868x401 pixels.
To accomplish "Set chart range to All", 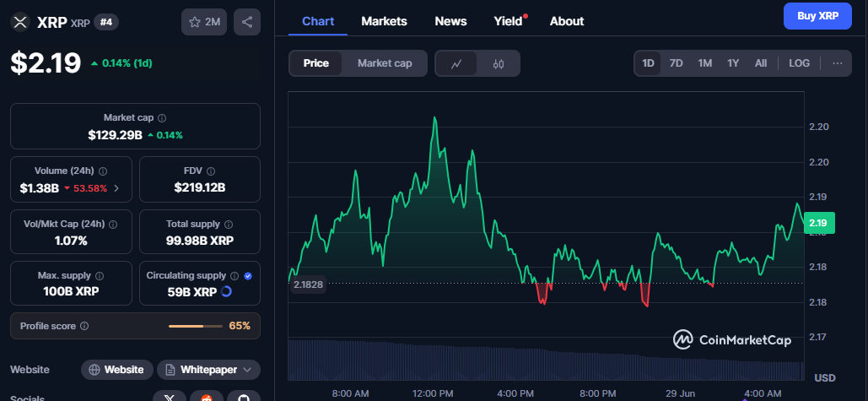I will [761, 63].
